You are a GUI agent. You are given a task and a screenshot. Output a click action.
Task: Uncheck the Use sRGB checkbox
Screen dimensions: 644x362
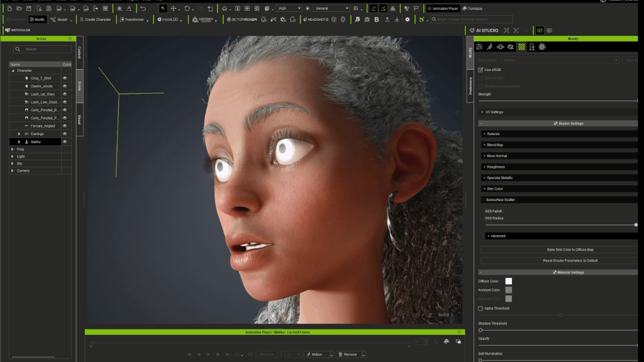pos(480,70)
